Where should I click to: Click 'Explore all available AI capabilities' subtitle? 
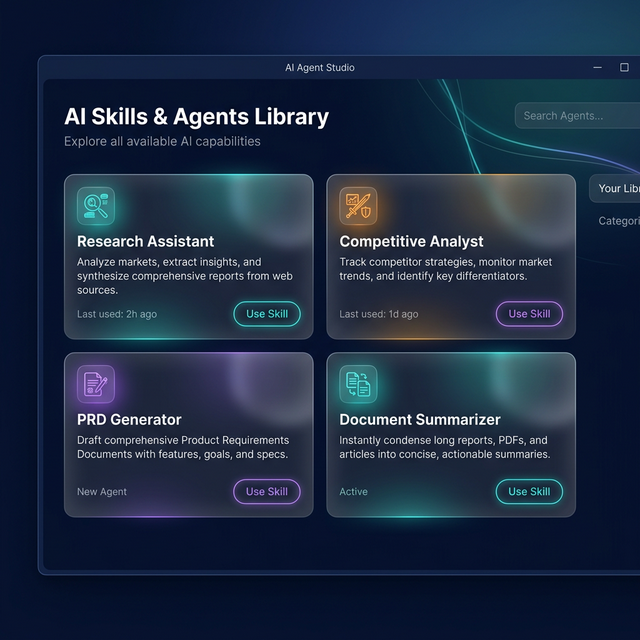click(162, 141)
